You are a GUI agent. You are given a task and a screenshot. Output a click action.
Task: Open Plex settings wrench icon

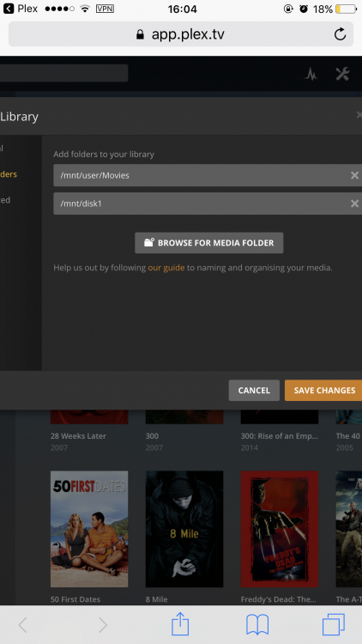(342, 74)
